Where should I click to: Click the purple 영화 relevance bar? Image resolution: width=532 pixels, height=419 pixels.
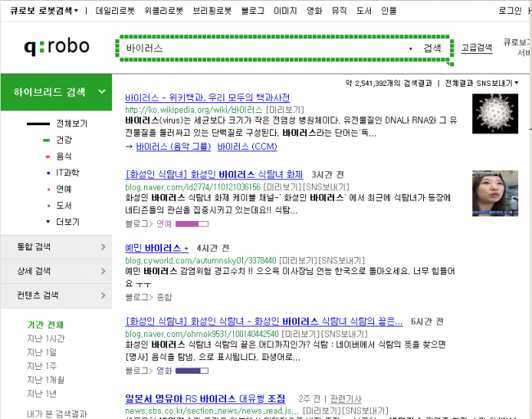(192, 371)
